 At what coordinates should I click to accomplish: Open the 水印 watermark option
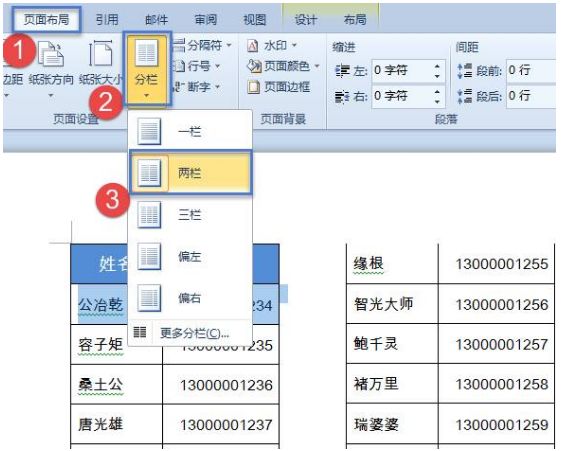pyautogui.click(x=272, y=45)
